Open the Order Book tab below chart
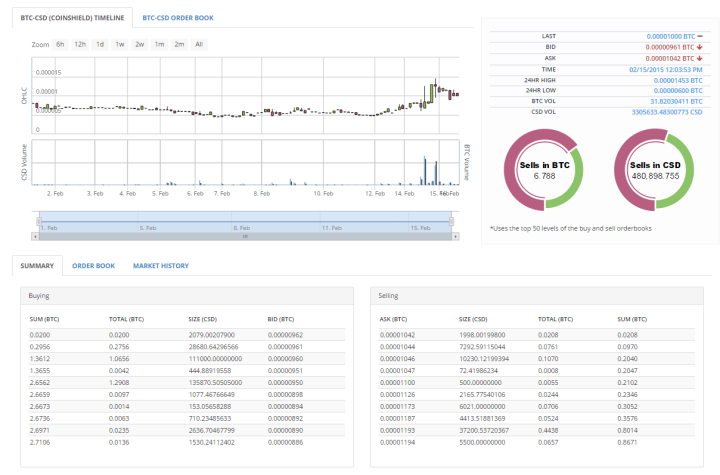 (x=93, y=266)
